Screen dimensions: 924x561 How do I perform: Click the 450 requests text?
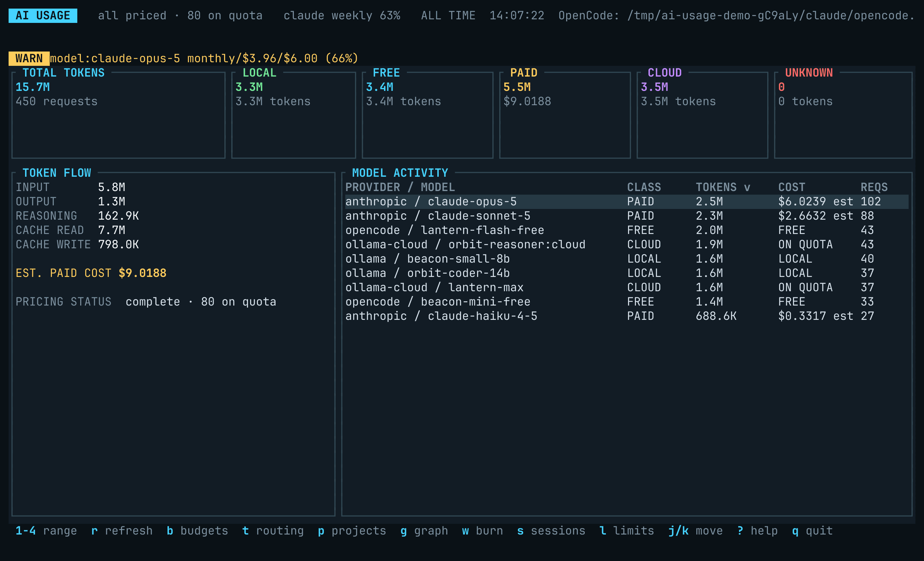[x=57, y=101]
